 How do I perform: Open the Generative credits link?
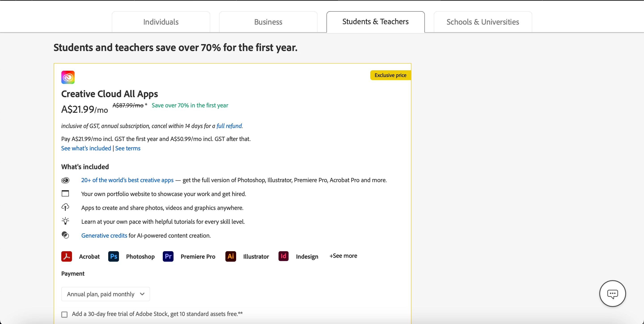104,235
